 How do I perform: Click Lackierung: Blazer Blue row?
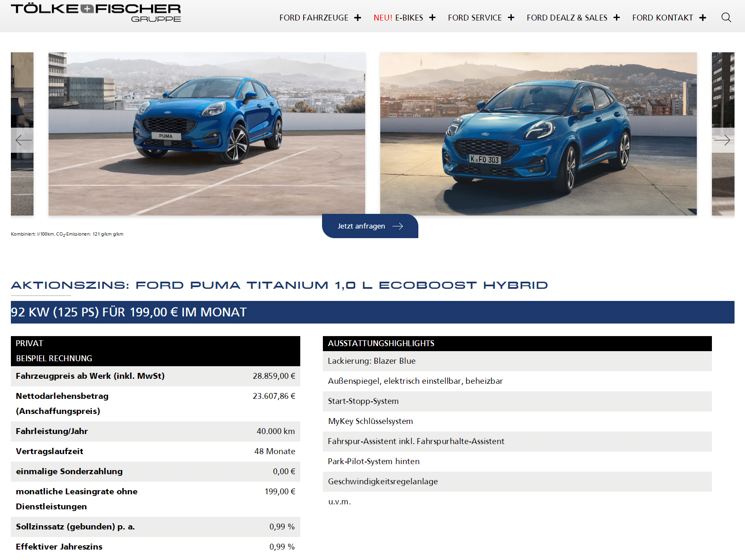[517, 361]
